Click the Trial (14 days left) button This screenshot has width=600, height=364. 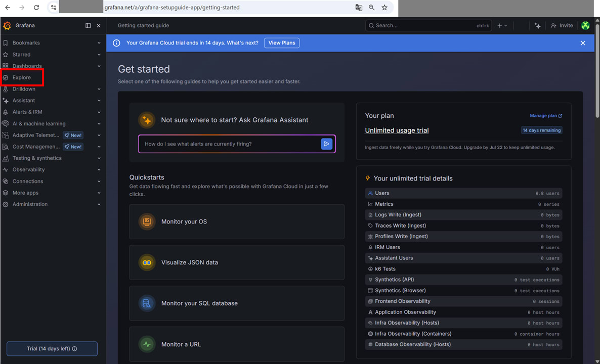(x=52, y=349)
